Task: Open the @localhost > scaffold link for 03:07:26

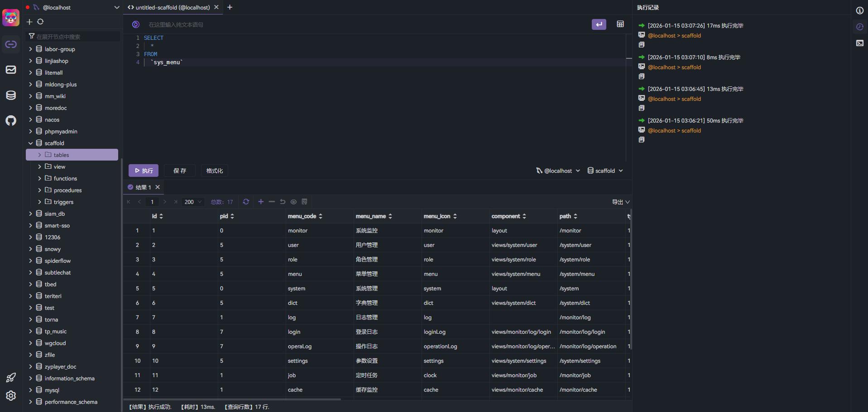Action: coord(674,35)
